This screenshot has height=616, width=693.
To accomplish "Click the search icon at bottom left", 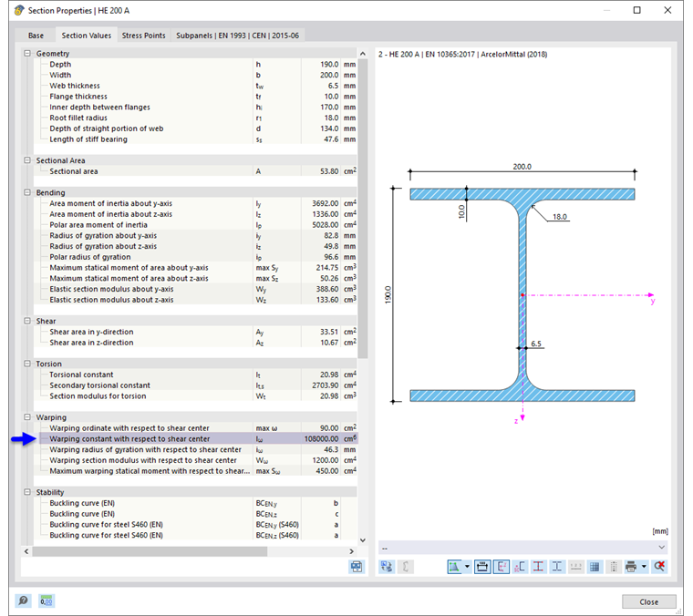I will click(23, 601).
